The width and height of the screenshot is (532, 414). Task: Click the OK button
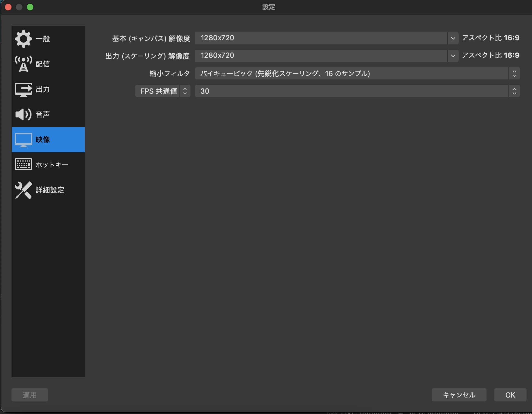(x=510, y=395)
